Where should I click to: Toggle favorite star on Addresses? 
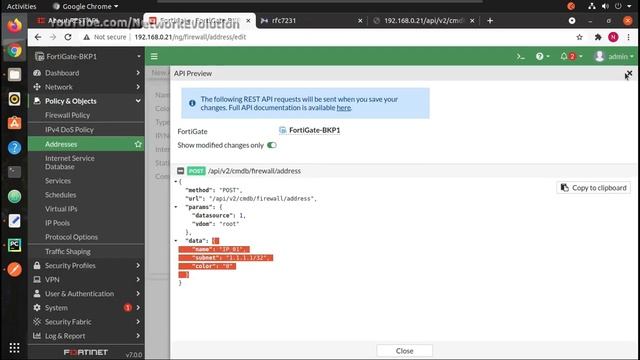click(138, 144)
